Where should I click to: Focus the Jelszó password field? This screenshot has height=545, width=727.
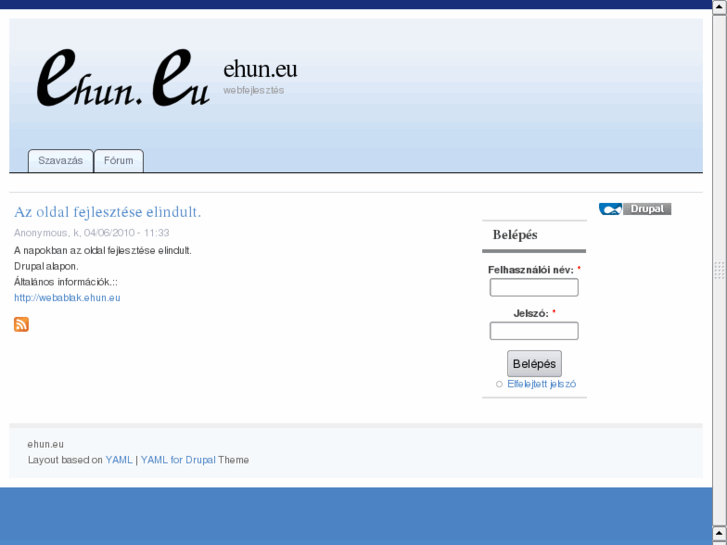coord(534,331)
